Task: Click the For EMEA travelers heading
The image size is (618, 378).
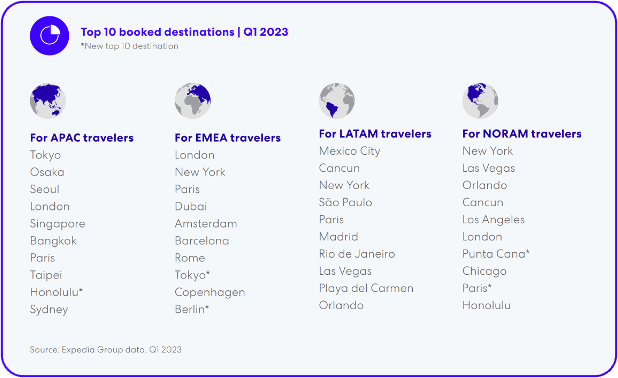Action: [x=228, y=138]
